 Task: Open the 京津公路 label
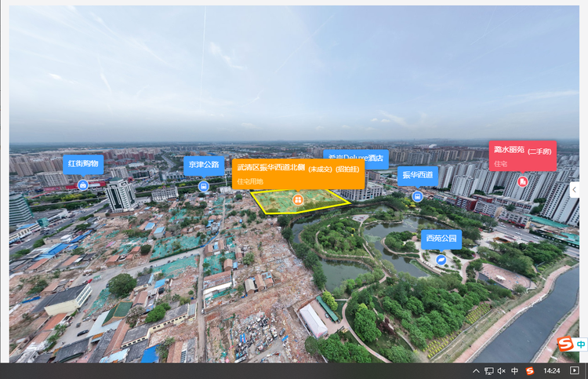coord(202,165)
